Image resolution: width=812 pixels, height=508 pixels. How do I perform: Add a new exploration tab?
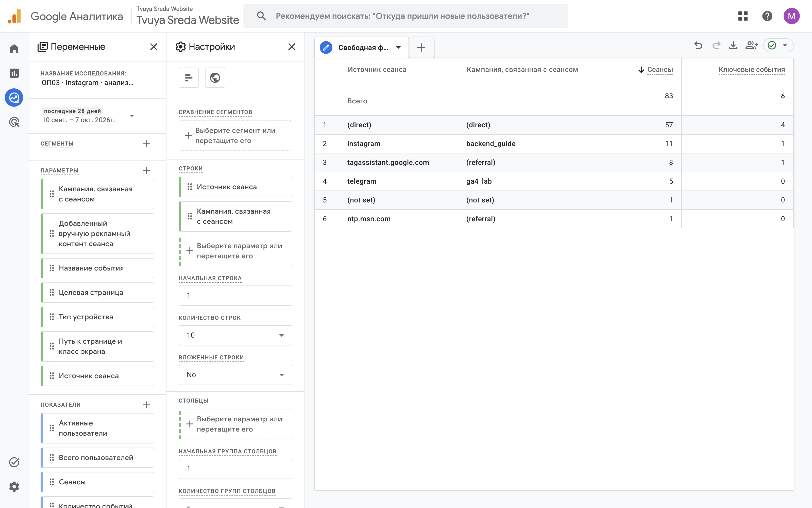pos(421,47)
